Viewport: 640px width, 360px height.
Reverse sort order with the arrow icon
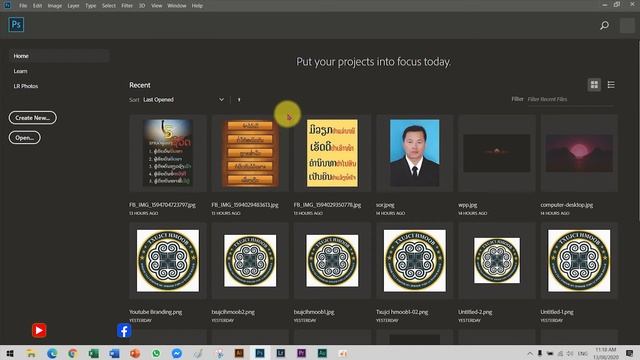tap(239, 100)
